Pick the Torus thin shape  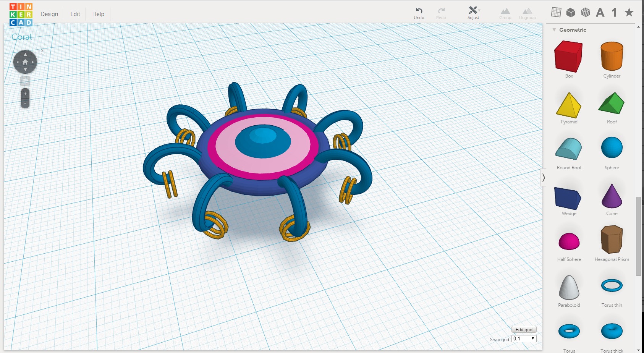612,285
